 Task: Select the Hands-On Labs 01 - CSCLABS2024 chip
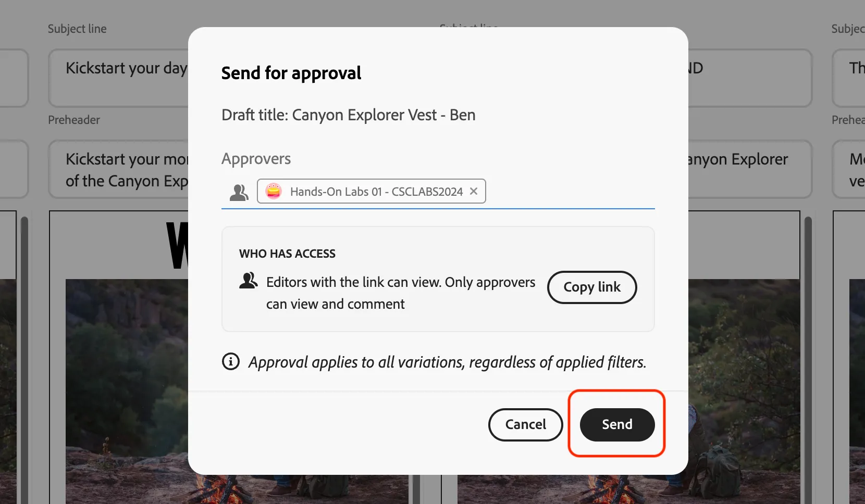371,191
